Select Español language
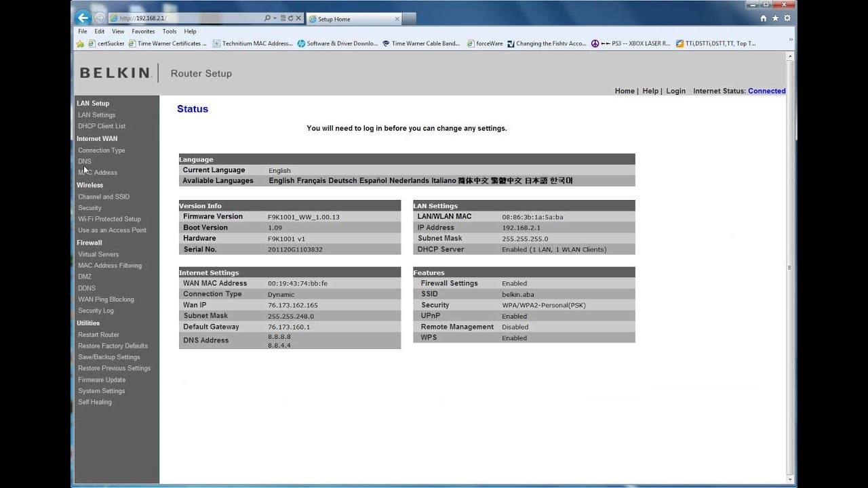Screen dimensions: 868x488 (x=373, y=181)
